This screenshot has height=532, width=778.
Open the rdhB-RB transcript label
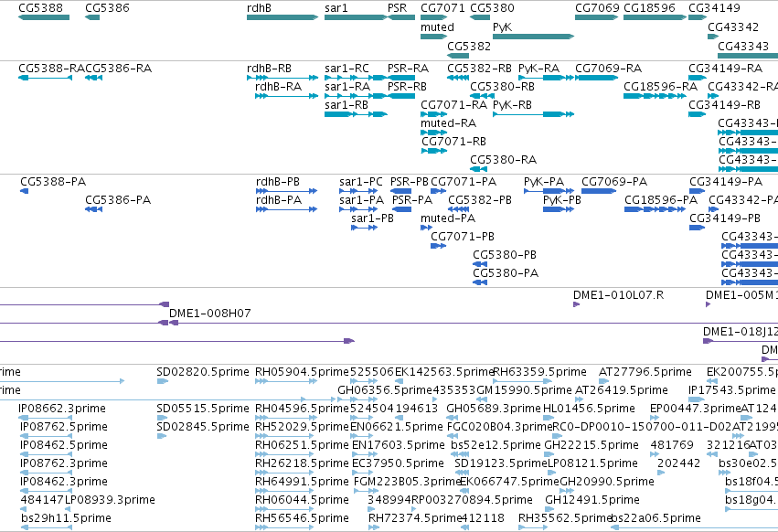point(269,69)
